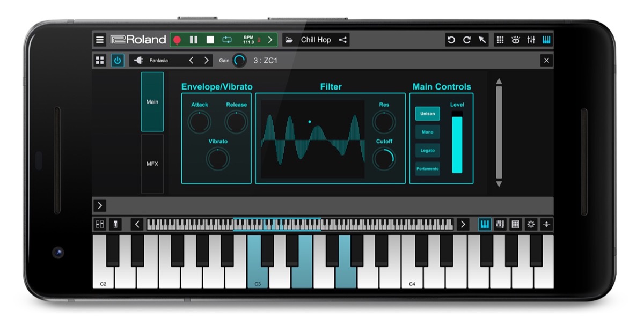This screenshot has height=325, width=644.
Task: Toggle the keyboard view in the top toolbar
Action: (x=547, y=40)
